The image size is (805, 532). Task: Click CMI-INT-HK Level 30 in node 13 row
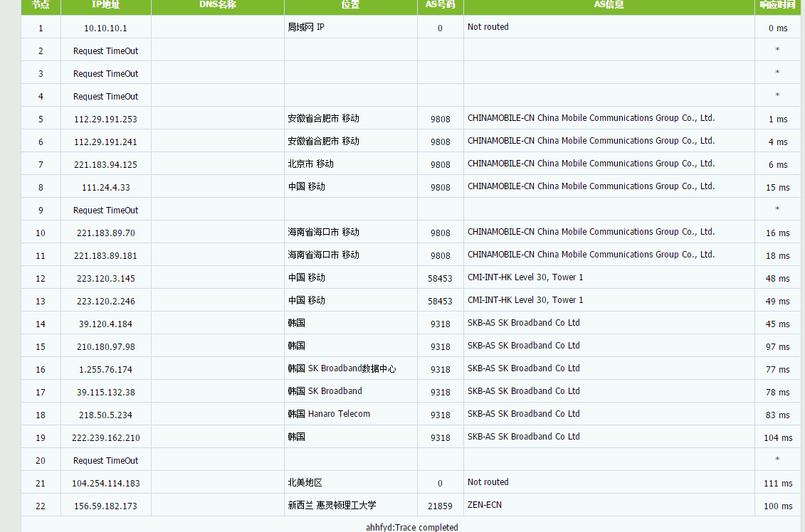(525, 300)
